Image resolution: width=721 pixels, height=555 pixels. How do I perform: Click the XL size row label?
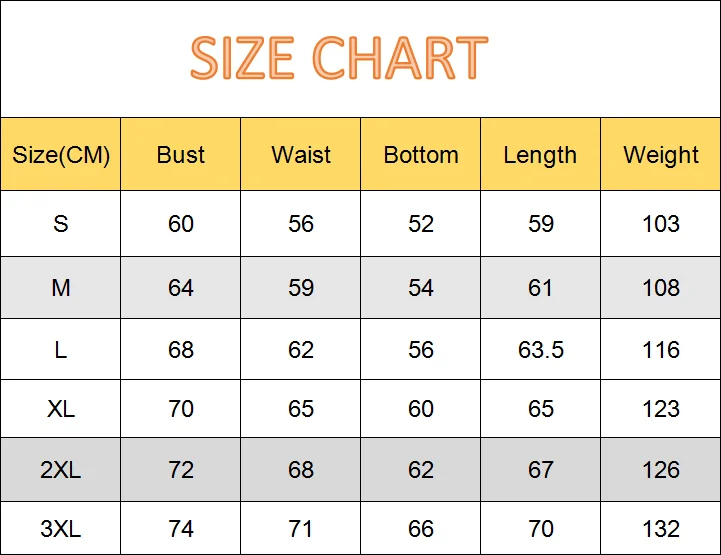point(61,409)
